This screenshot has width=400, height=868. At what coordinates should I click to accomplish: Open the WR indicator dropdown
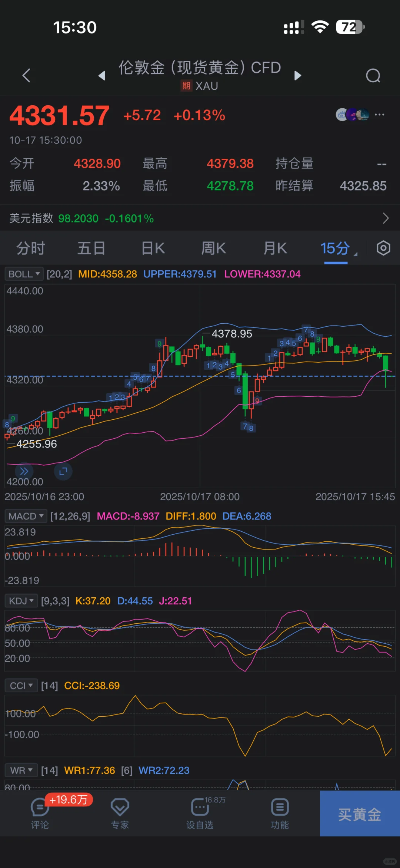21,770
